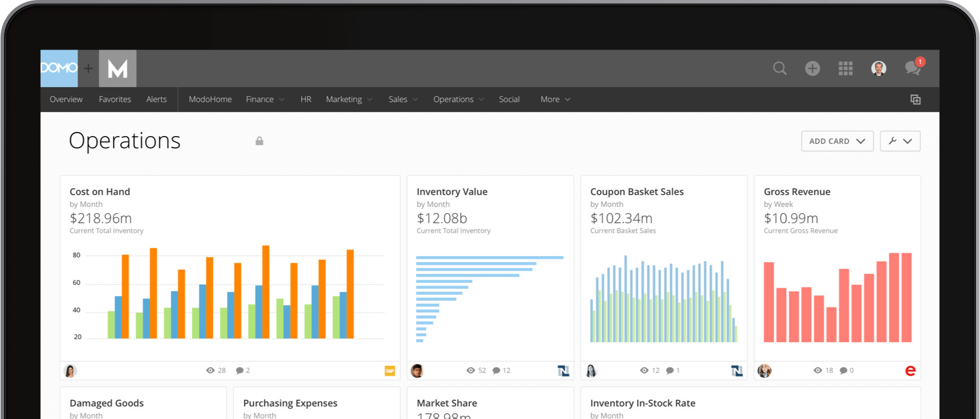Click the $102.34m summary value
Screen dimensions: 980x419
[x=621, y=218]
